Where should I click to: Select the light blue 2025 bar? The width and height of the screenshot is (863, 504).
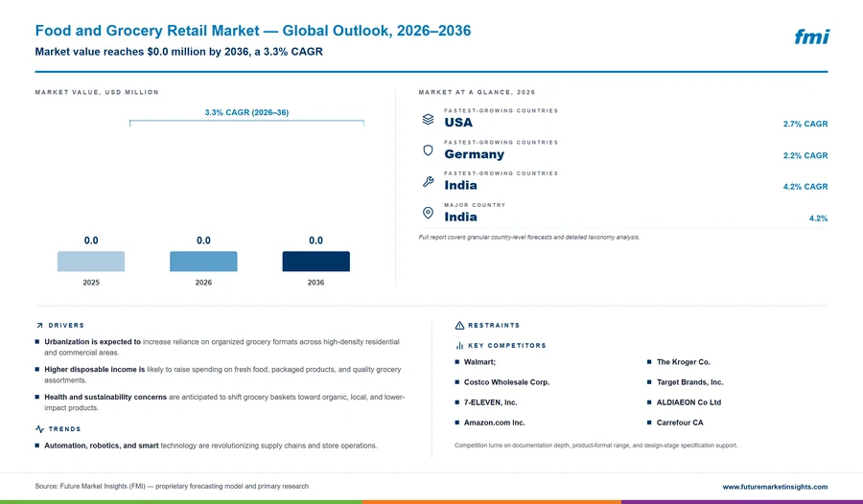91,262
